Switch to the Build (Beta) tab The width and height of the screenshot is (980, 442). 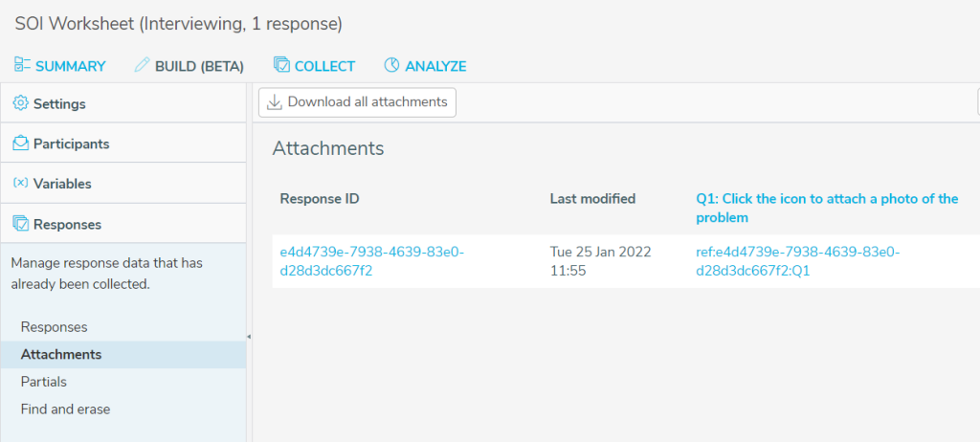[199, 66]
